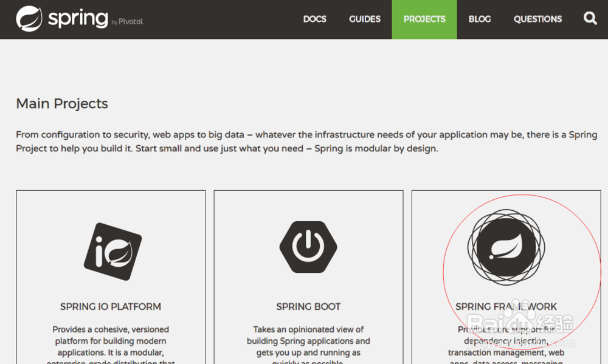Click the Main Projects heading

coord(62,104)
